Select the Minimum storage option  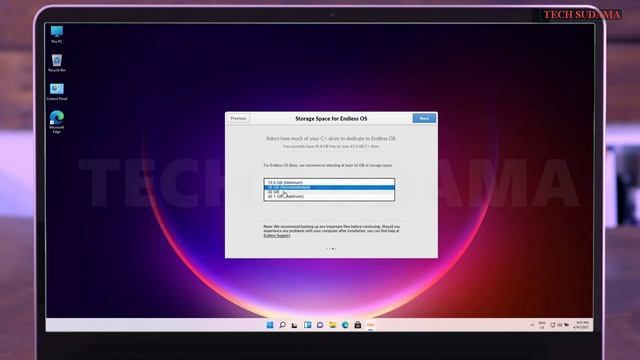coord(329,182)
